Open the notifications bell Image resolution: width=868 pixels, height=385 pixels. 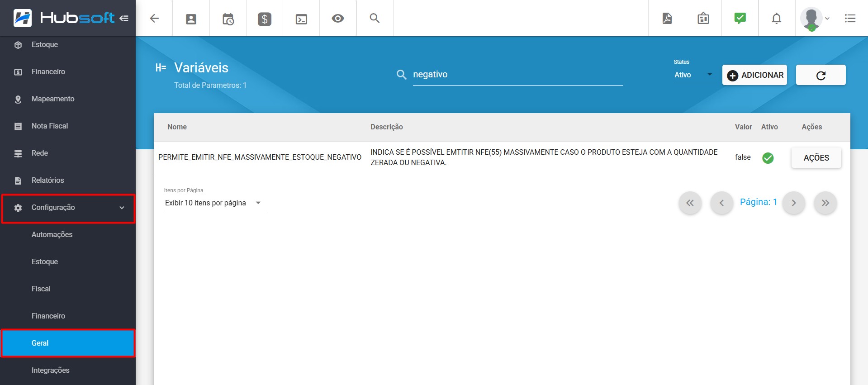tap(777, 19)
